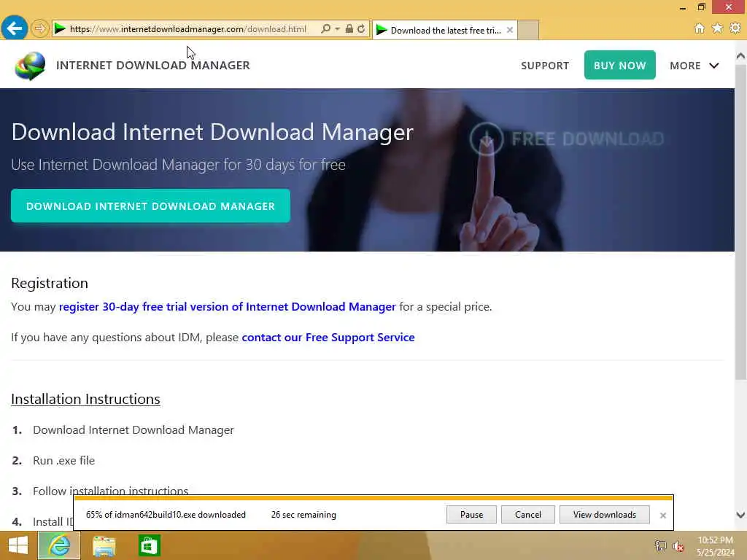The width and height of the screenshot is (747, 560).
Task: Click the BUY NOW button
Action: coord(620,65)
